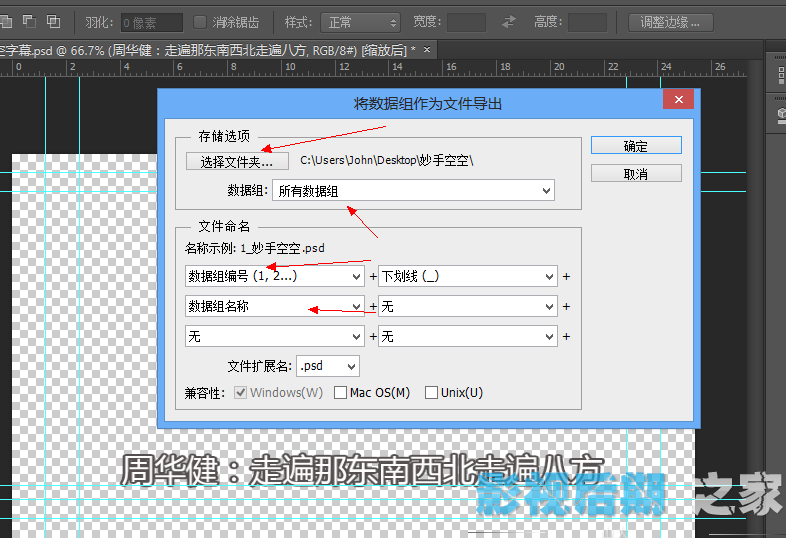Toggle the 消除锯齿 checkbox
Image resolution: width=786 pixels, height=538 pixels.
[202, 21]
